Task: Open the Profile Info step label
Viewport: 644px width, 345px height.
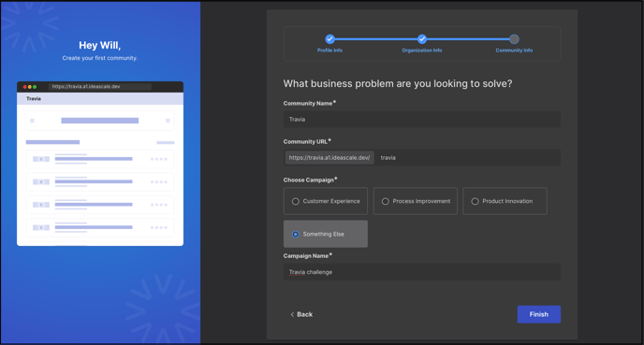Action: (329, 50)
